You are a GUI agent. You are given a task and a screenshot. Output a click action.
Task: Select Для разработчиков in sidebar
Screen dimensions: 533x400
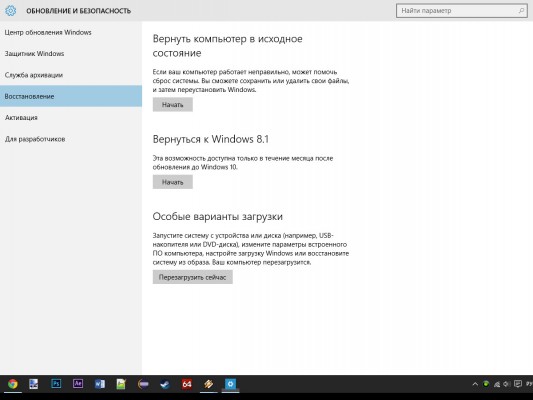pyautogui.click(x=35, y=139)
